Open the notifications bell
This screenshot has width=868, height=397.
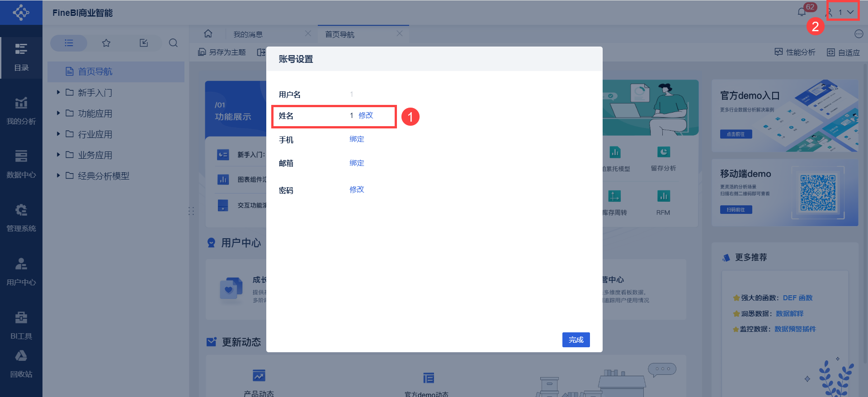click(x=802, y=12)
